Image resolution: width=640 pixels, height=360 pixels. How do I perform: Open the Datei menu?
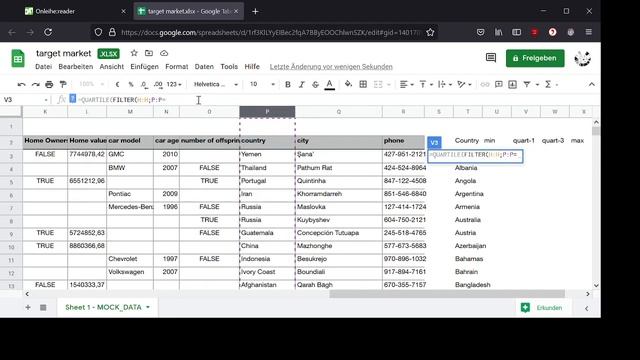43,67
